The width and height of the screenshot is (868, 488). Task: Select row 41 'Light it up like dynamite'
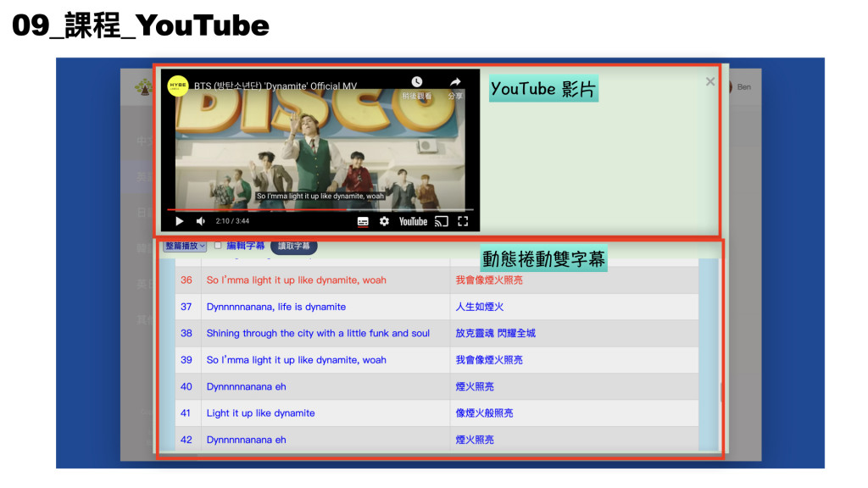[260, 413]
